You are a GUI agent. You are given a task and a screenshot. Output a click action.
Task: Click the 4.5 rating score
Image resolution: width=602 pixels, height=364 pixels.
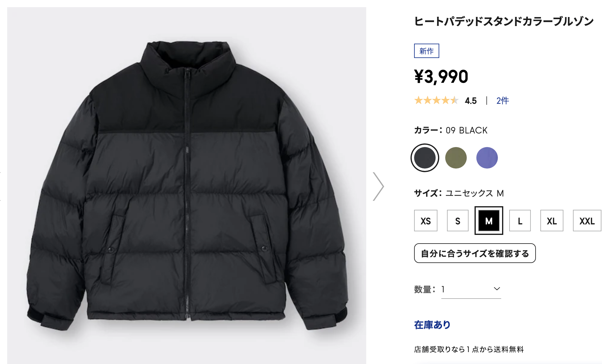[471, 101]
